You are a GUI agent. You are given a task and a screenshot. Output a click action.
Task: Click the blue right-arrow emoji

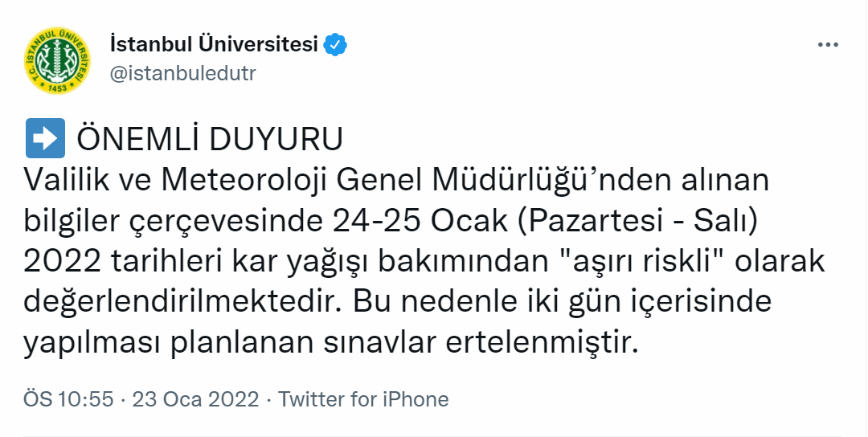[45, 138]
